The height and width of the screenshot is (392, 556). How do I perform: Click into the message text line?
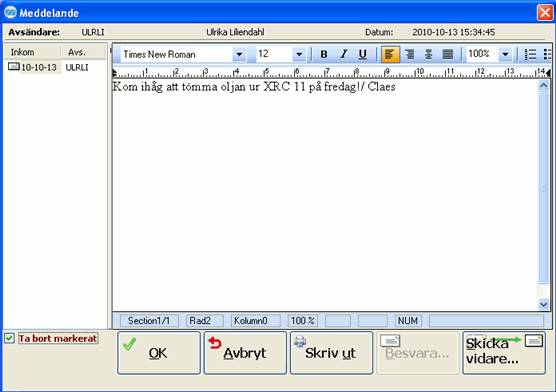pyautogui.click(x=254, y=87)
